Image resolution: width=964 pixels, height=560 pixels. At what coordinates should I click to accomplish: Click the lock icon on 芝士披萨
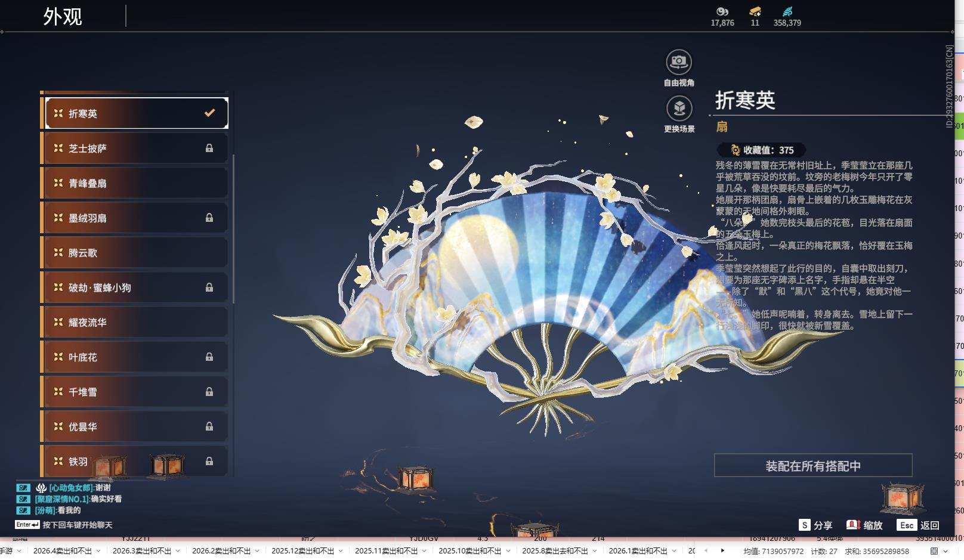(x=210, y=147)
